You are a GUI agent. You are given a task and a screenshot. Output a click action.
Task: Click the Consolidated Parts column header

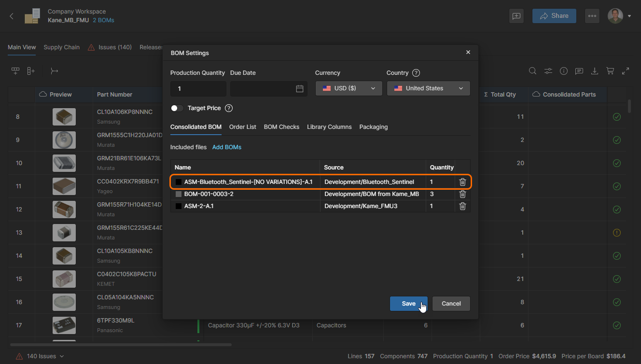568,95
